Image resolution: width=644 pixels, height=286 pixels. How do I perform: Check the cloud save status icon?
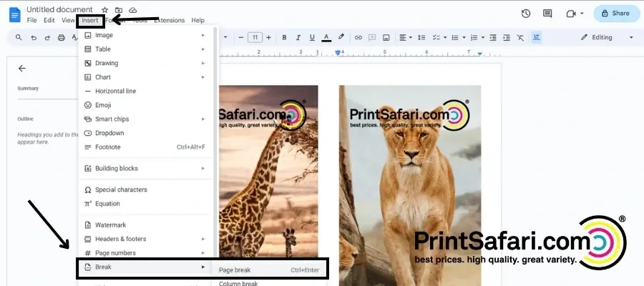pyautogui.click(x=132, y=10)
